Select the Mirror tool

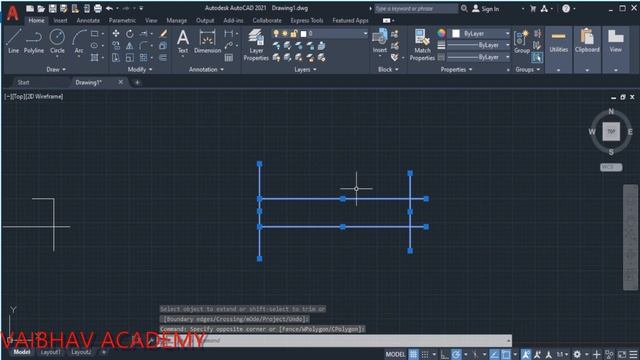129,46
